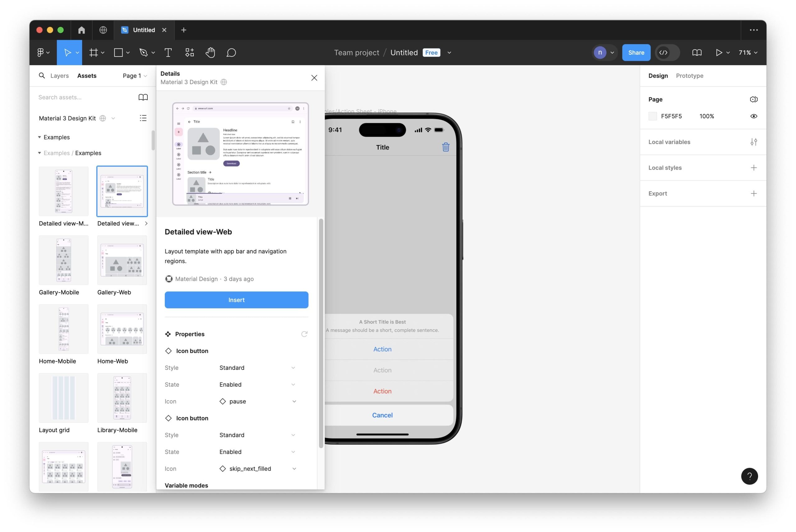796x532 pixels.
Task: Switch to the Prototype tab
Action: tap(689, 76)
